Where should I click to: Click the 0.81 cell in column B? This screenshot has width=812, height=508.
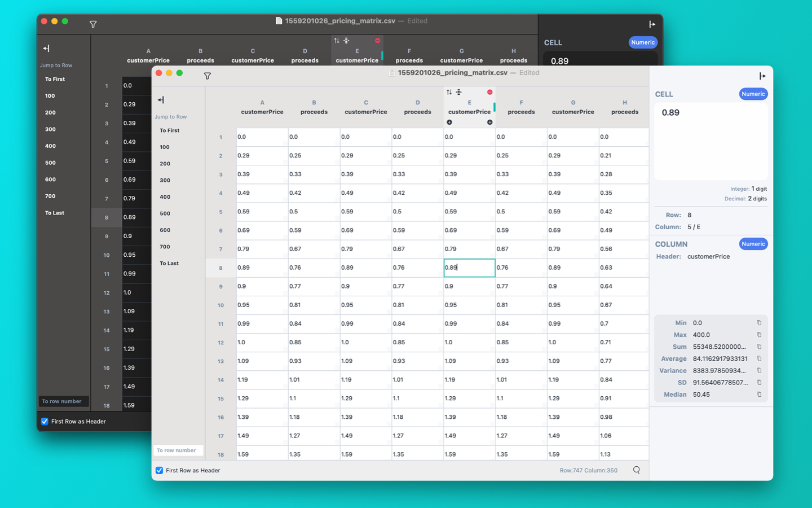point(314,305)
